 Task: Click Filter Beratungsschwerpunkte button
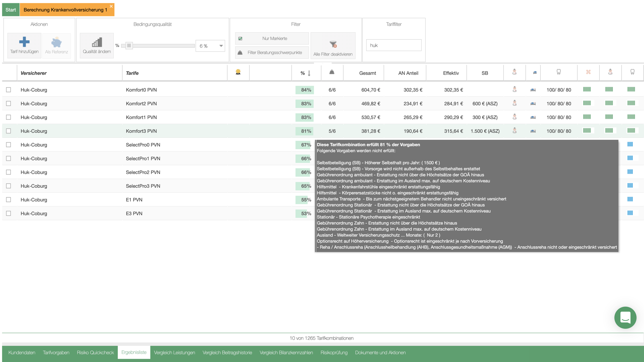[x=272, y=53]
